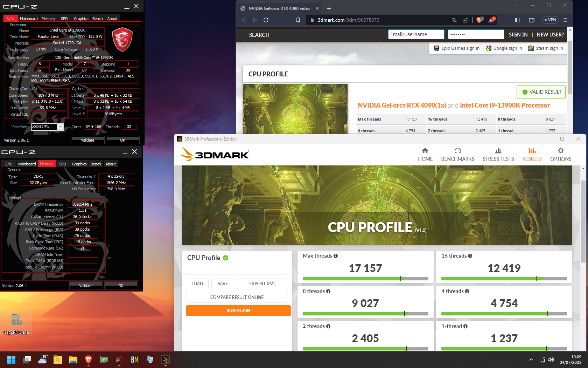Select CPU tab in CPU-Z memory window
This screenshot has width=588, height=368.
coord(9,164)
